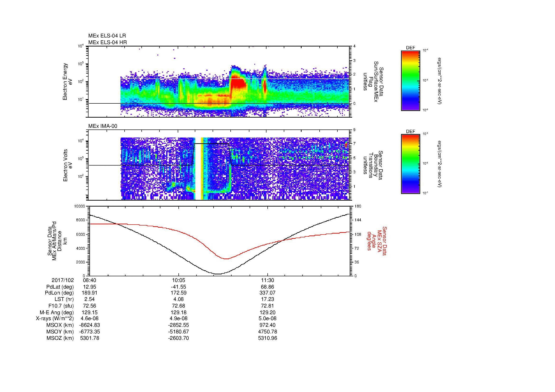The width and height of the screenshot is (555, 392).
Task: Click the '8000' altitude axis tick
Action: pyautogui.click(x=80, y=220)
